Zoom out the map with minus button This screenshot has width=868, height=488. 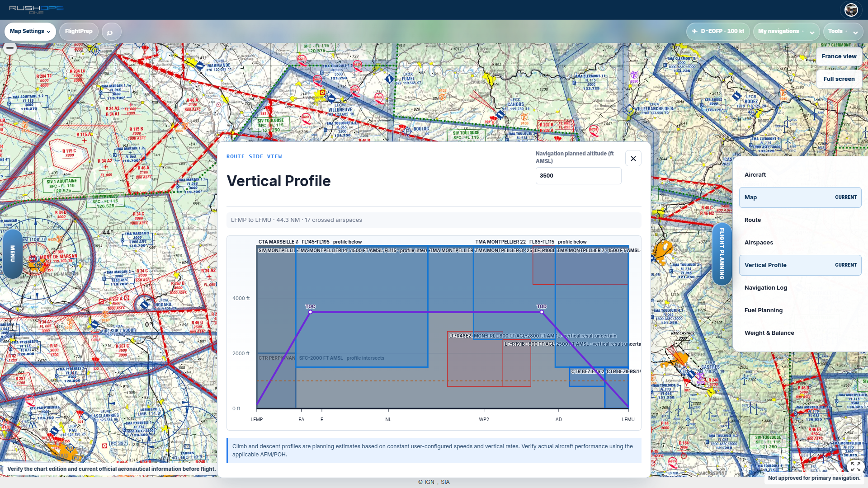click(x=10, y=48)
